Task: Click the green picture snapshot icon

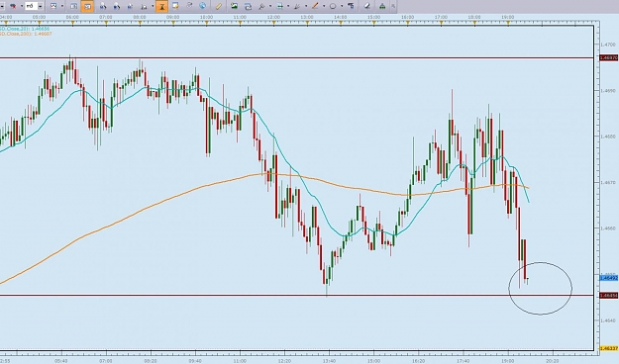Action: 235,6
